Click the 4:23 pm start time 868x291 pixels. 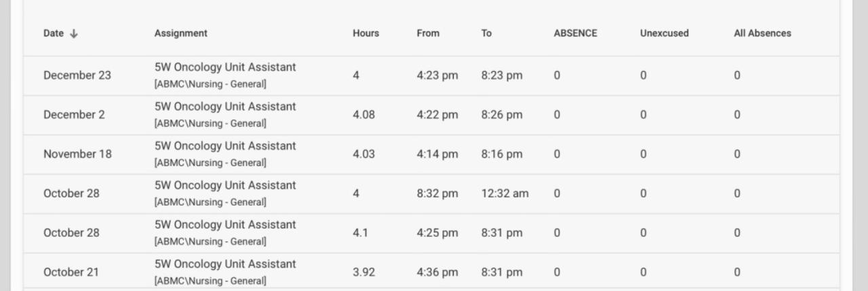click(x=437, y=75)
